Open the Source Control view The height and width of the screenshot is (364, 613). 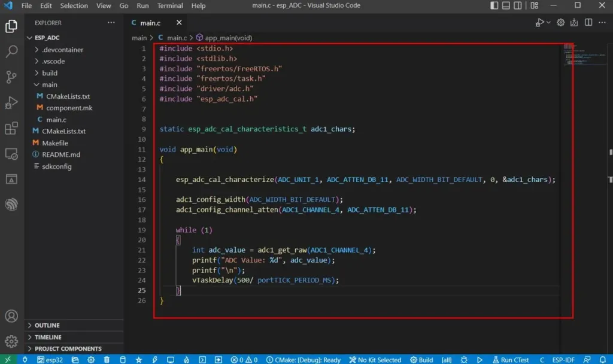[11, 77]
